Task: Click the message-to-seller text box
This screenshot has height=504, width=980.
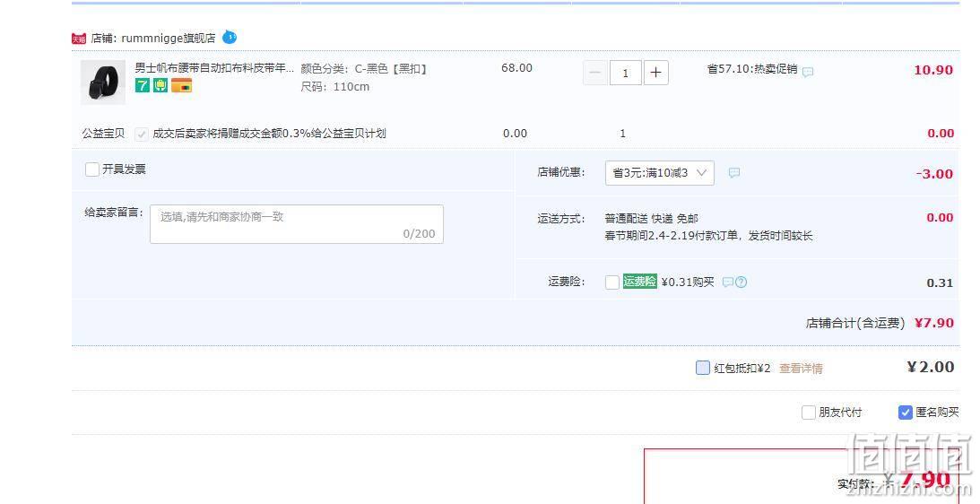Action: [297, 224]
